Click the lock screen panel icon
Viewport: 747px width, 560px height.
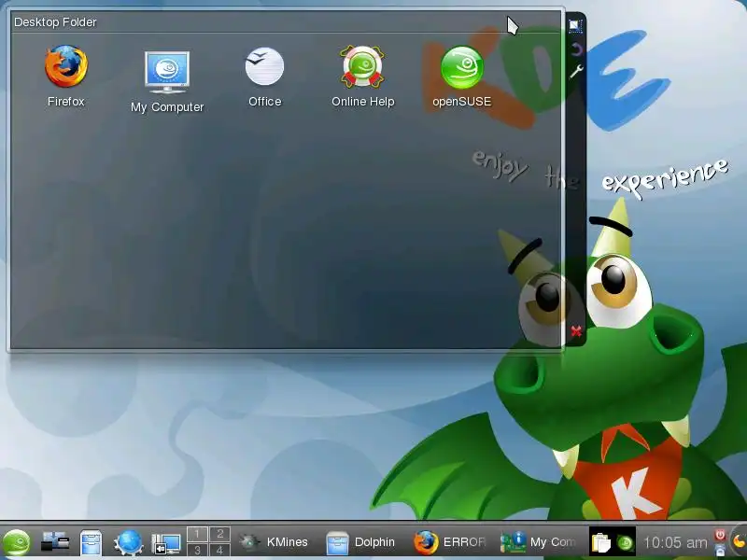coord(720,550)
